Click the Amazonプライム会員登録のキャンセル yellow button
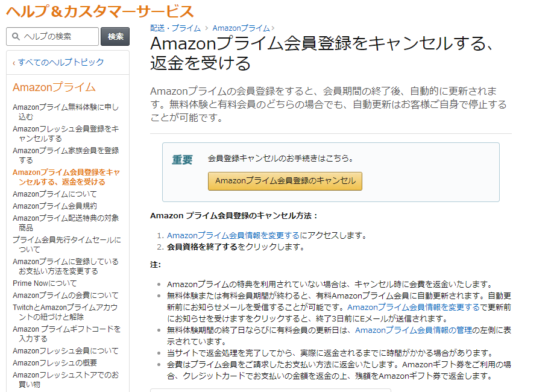Image resolution: width=551 pixels, height=392 pixels. (285, 181)
